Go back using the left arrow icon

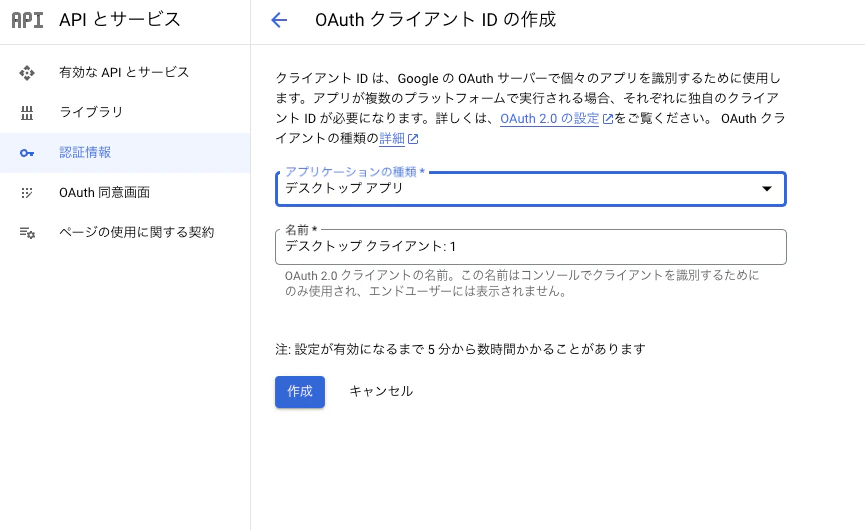[279, 20]
